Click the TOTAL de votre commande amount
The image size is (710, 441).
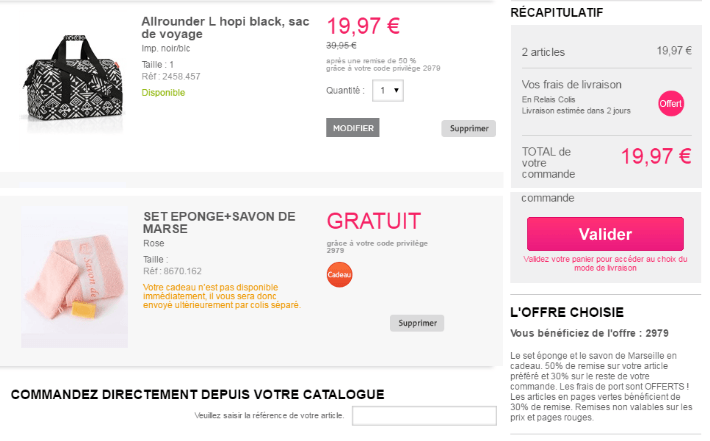pos(655,155)
